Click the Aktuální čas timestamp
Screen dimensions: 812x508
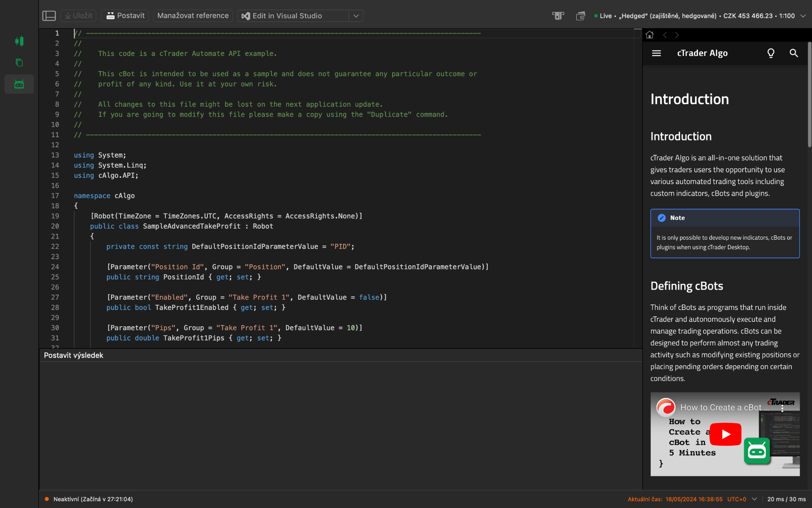pyautogui.click(x=675, y=499)
